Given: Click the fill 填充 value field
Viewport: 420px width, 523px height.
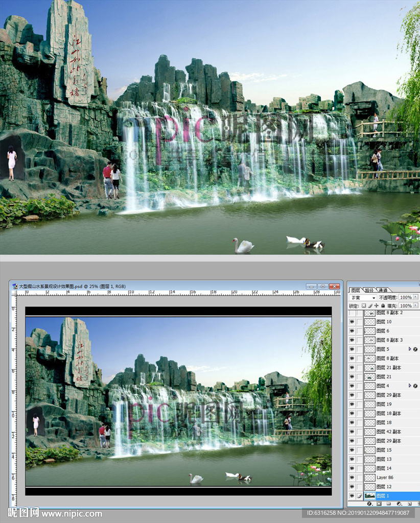Looking at the screenshot, I should click(406, 305).
